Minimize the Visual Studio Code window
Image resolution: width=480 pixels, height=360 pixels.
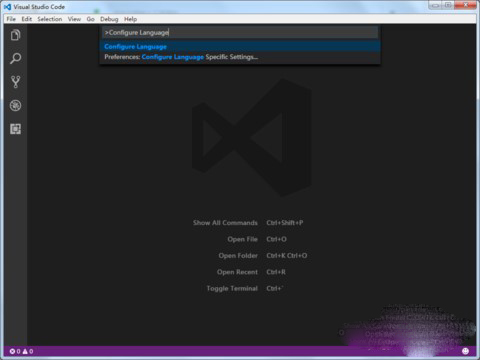tap(435, 5)
